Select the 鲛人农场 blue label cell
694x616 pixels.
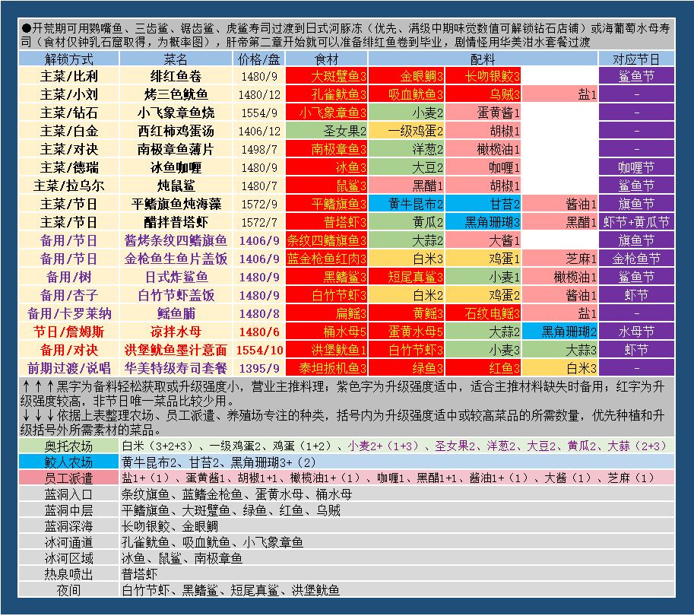[68, 462]
